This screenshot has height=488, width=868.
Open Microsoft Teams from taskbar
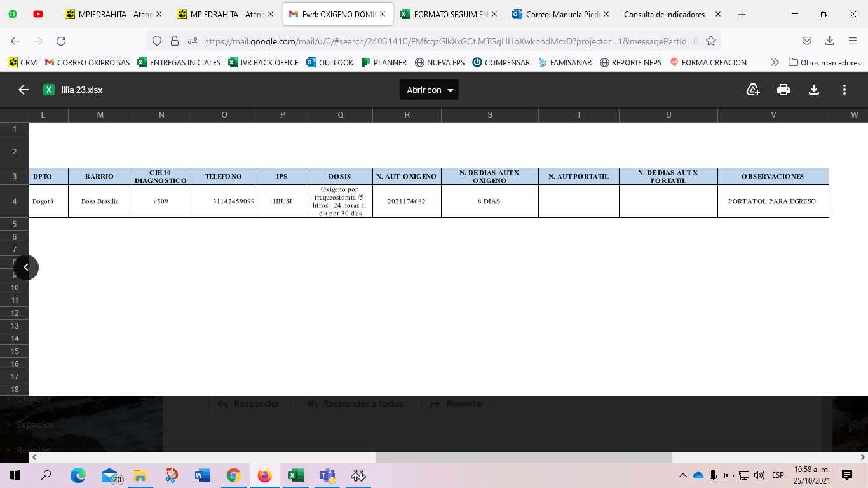(327, 475)
